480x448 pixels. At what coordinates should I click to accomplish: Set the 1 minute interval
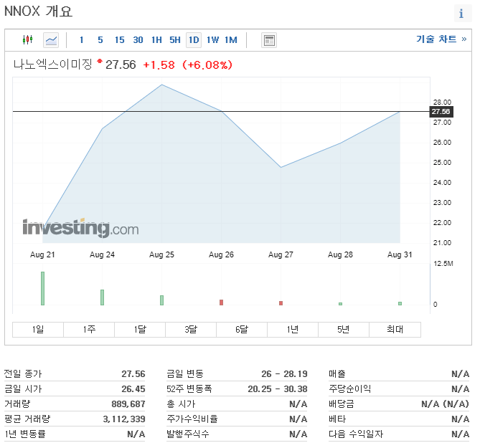[81, 40]
